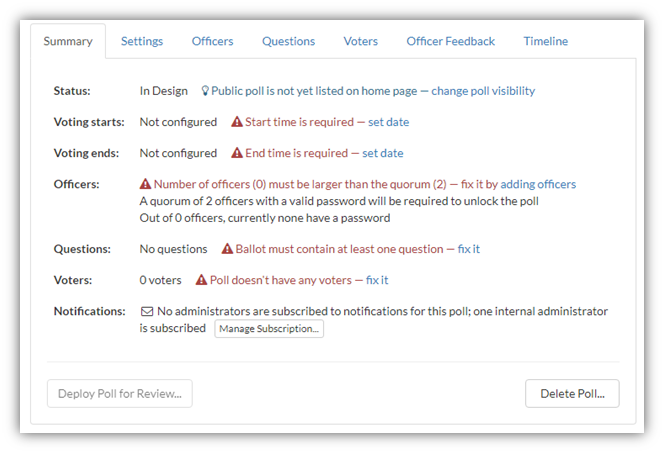Screen dimensions: 664x453
Task: Click warning triangle next to Start time required
Action: point(237,122)
